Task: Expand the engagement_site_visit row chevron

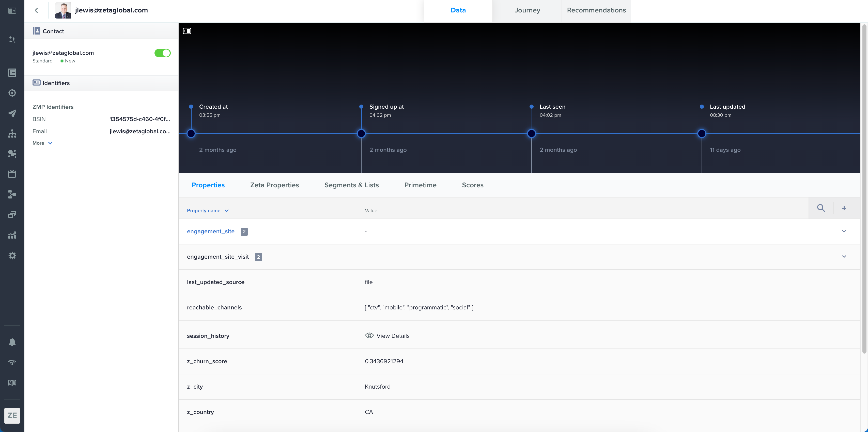Action: pos(844,257)
